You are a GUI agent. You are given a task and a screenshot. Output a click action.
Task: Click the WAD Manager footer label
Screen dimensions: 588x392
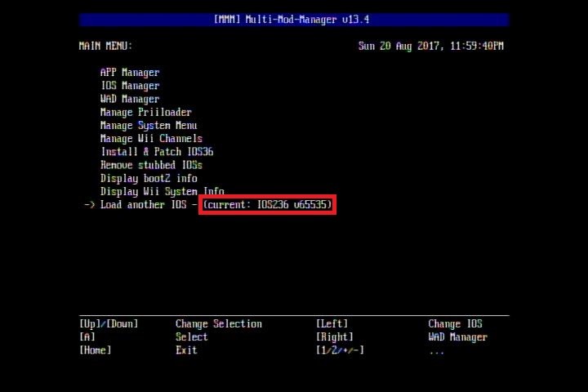point(458,336)
